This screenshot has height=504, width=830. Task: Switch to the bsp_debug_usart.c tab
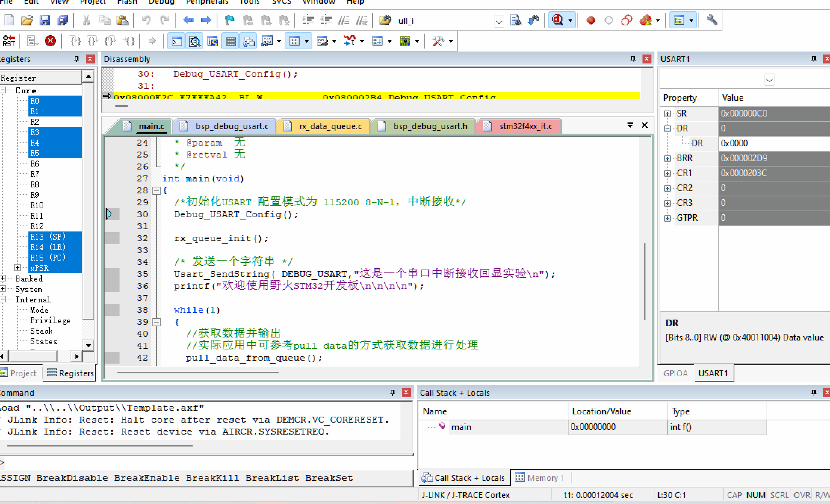click(x=232, y=126)
